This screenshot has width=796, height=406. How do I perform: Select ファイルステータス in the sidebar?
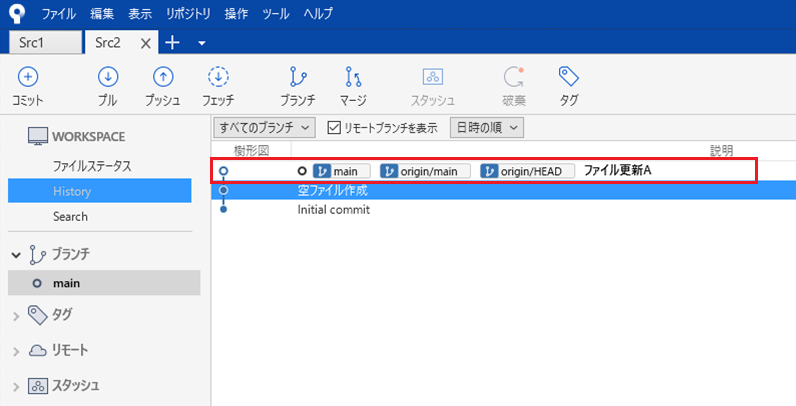(92, 166)
